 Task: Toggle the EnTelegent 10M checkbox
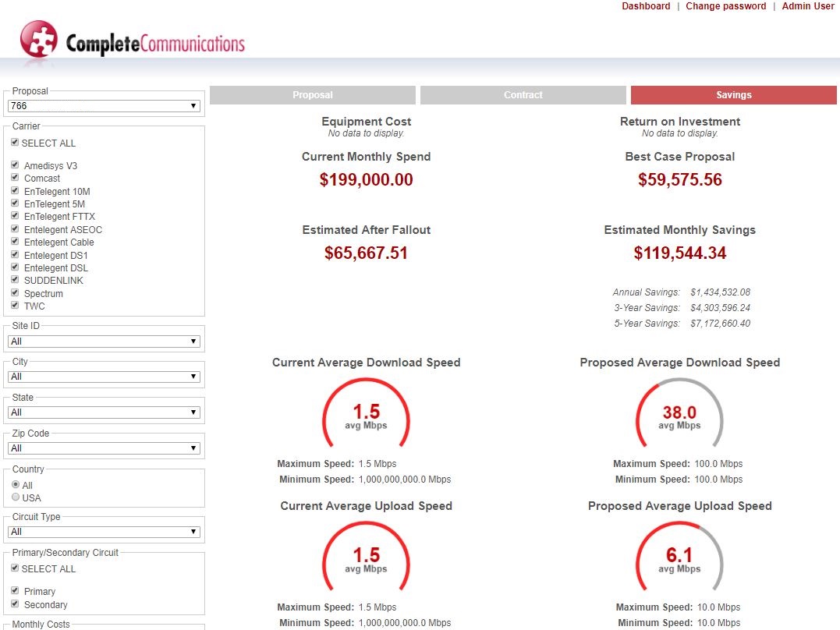click(x=15, y=191)
